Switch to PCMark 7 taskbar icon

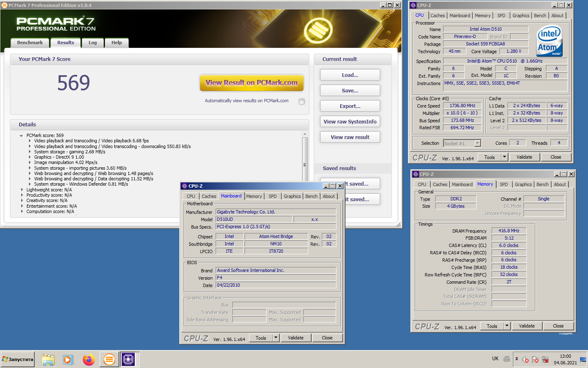[109, 359]
